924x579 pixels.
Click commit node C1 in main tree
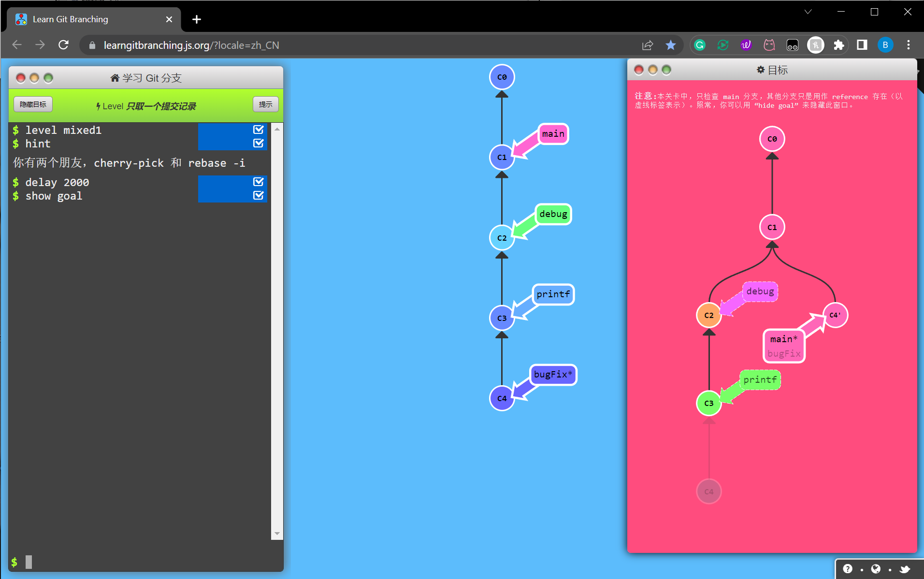point(502,157)
